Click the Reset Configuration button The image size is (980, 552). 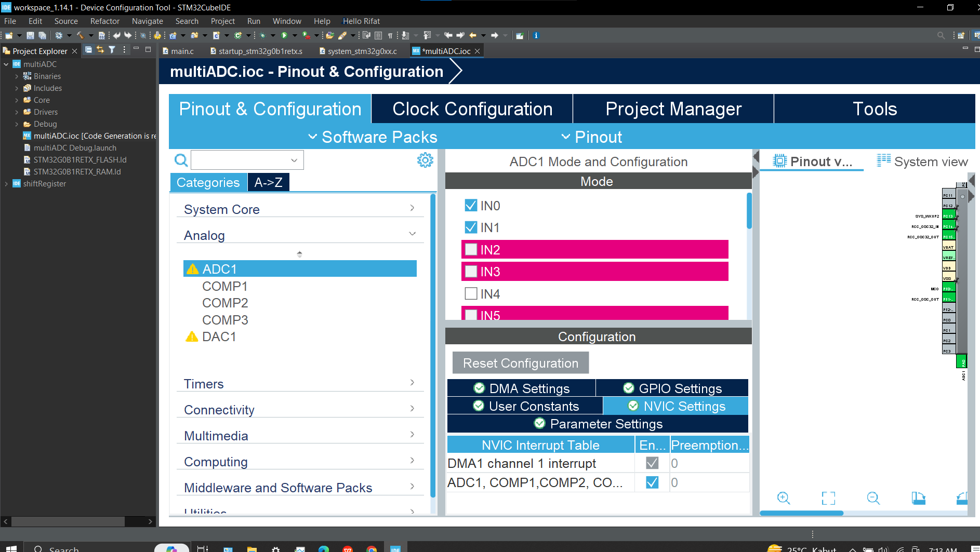[x=520, y=362]
